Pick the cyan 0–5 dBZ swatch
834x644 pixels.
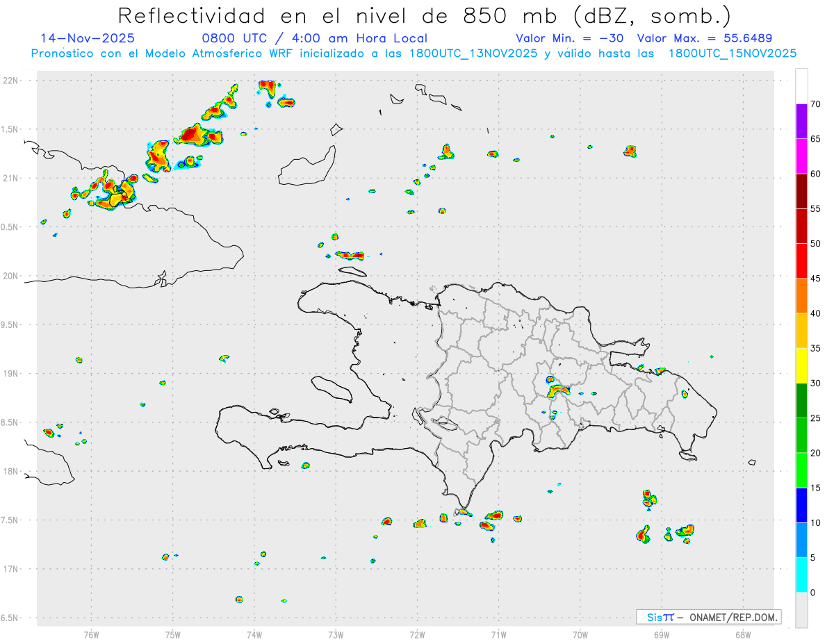coord(801,575)
